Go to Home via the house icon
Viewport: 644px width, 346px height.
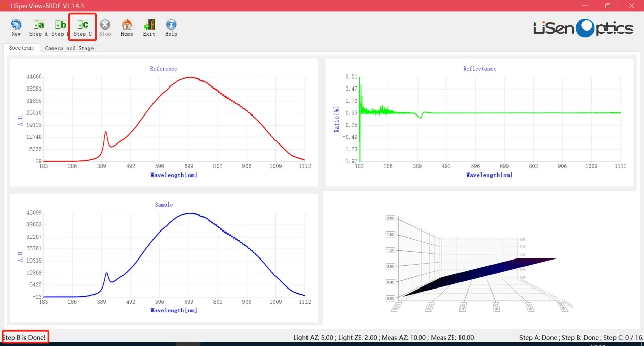[127, 27]
